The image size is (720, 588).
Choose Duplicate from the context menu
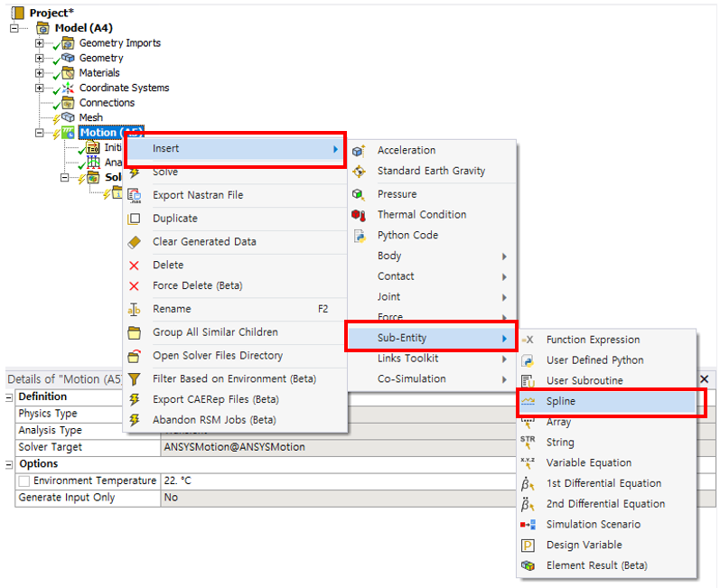[174, 219]
